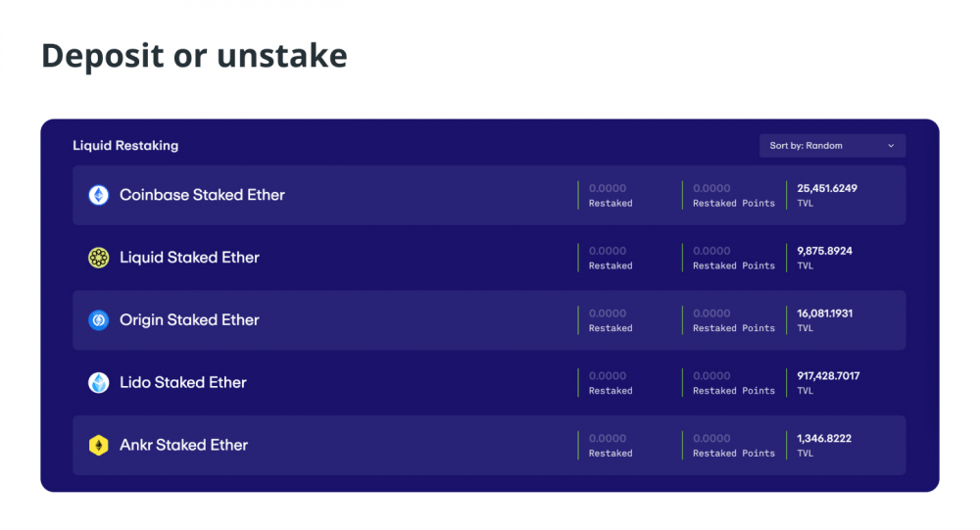Image resolution: width=980 pixels, height=530 pixels.
Task: Click the Deposit or unstake heading
Action: pyautogui.click(x=194, y=55)
